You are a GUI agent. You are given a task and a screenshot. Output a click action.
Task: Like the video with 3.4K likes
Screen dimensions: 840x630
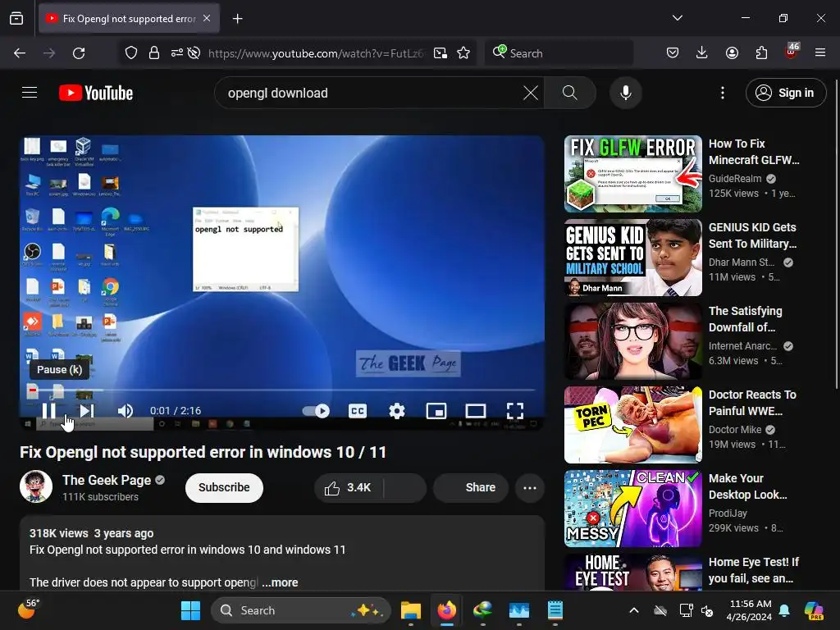348,487
